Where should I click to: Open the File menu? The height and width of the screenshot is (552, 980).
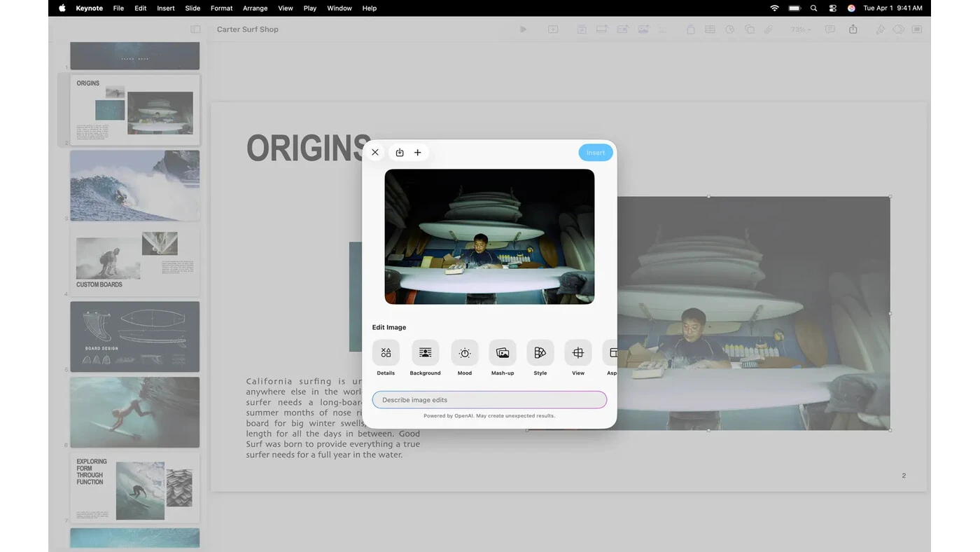click(118, 8)
